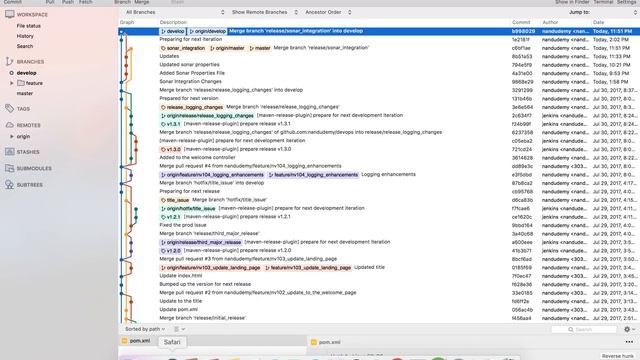
Task: Click the Date column header
Action: 598,22
